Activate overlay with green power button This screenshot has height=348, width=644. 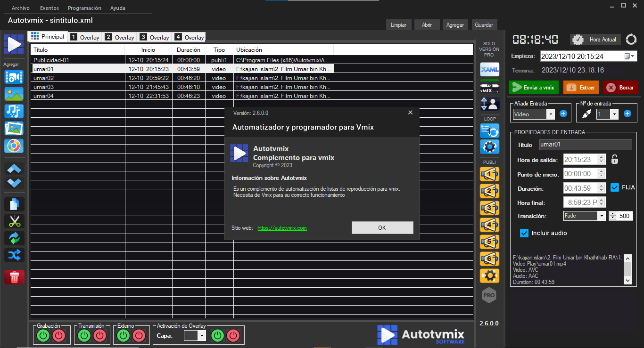(x=217, y=336)
